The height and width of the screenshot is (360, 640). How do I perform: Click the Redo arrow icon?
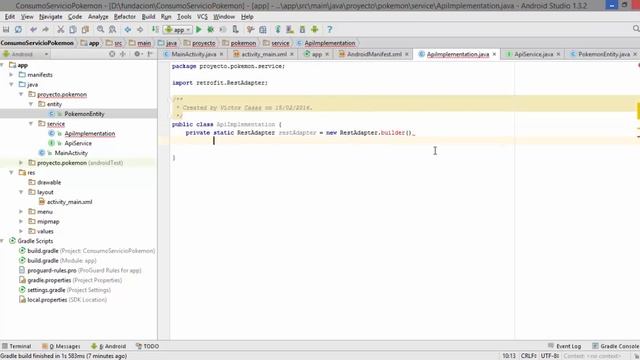point(45,29)
